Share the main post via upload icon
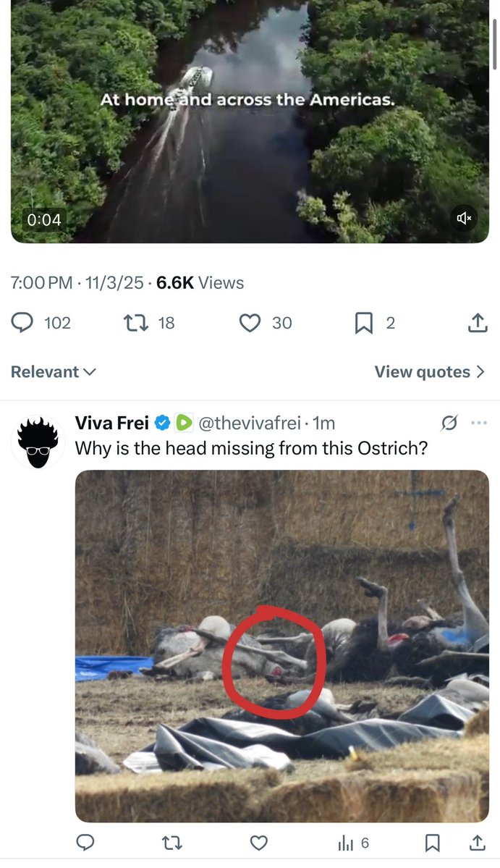This screenshot has height=868, width=500. point(477,323)
